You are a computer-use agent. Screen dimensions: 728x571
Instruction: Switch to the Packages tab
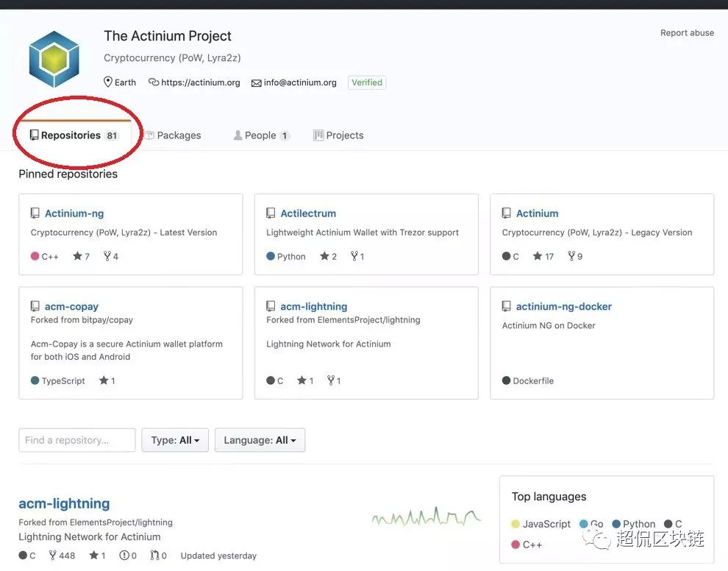point(172,135)
